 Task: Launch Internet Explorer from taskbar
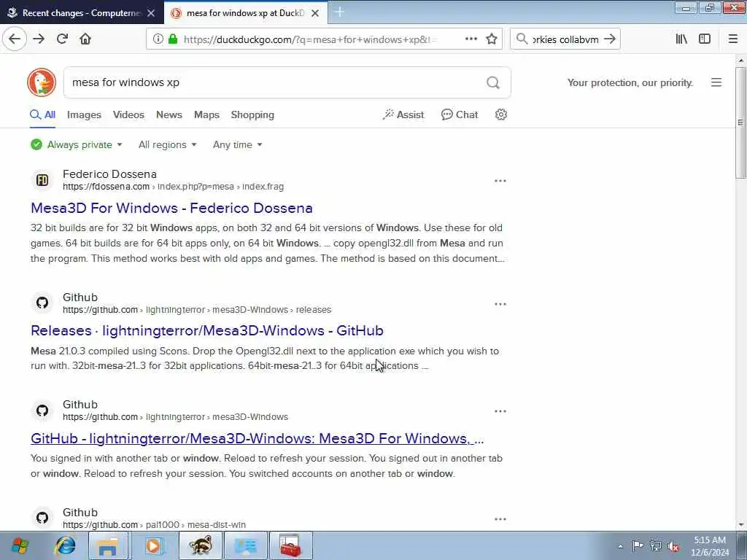tap(65, 545)
